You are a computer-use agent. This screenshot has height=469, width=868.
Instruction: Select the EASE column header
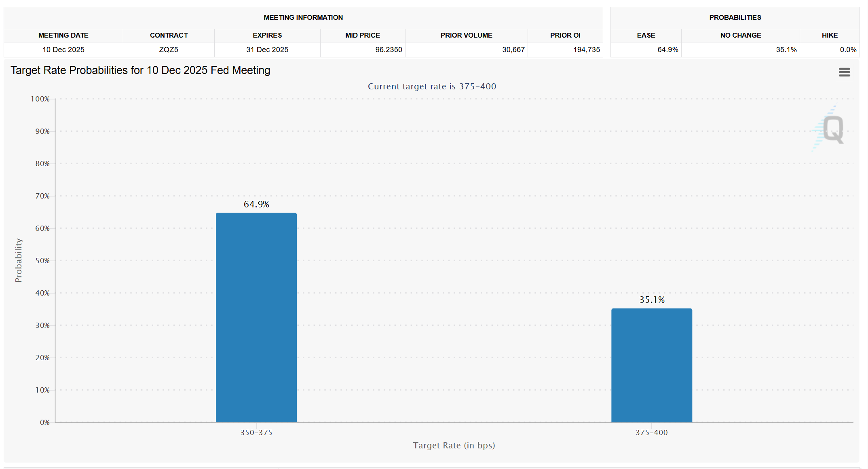646,35
